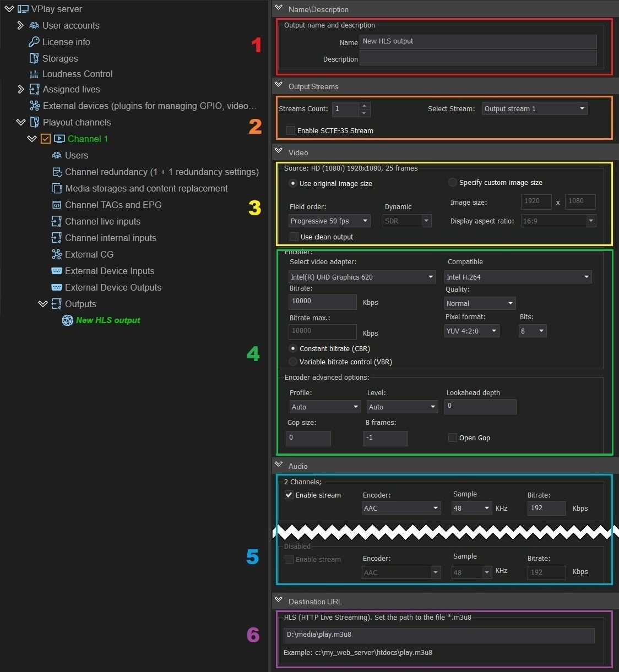This screenshot has height=672, width=619.
Task: Click the Channel internal inputs icon
Action: coord(56,238)
